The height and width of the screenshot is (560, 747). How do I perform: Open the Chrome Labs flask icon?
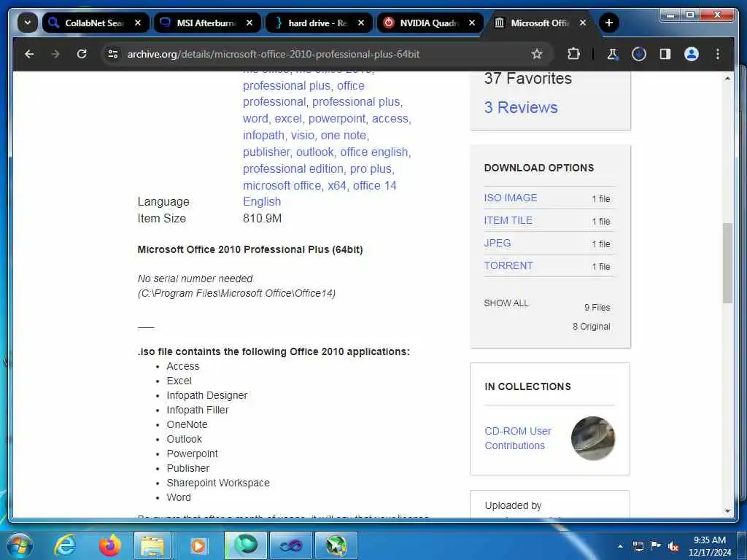613,54
